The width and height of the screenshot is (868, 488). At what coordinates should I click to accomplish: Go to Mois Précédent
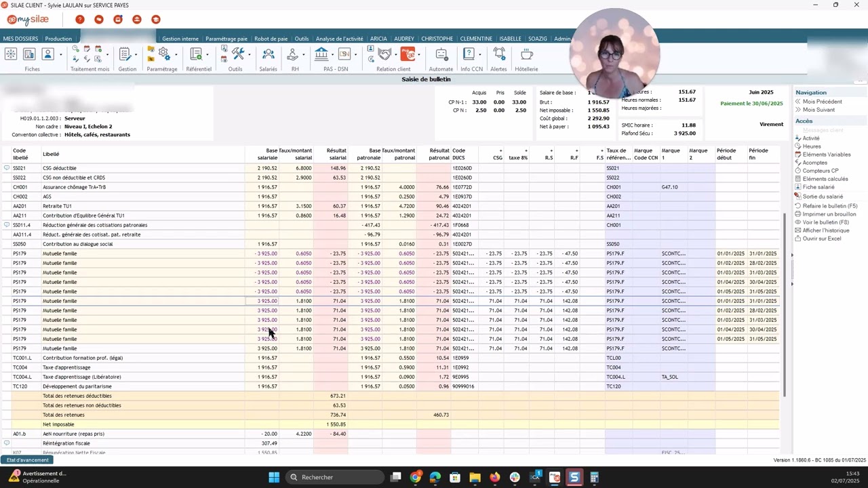click(x=822, y=102)
